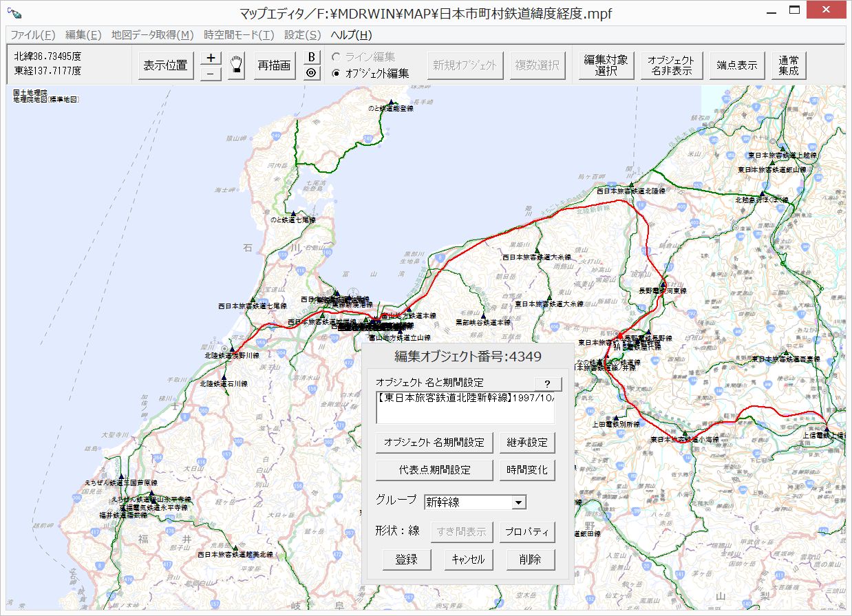Click the zoom in plus button

pyautogui.click(x=211, y=58)
